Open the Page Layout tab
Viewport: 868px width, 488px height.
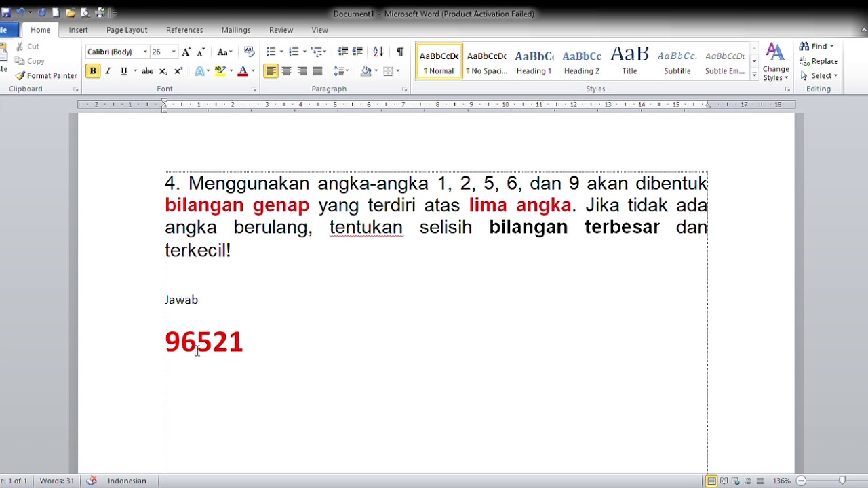pos(127,30)
